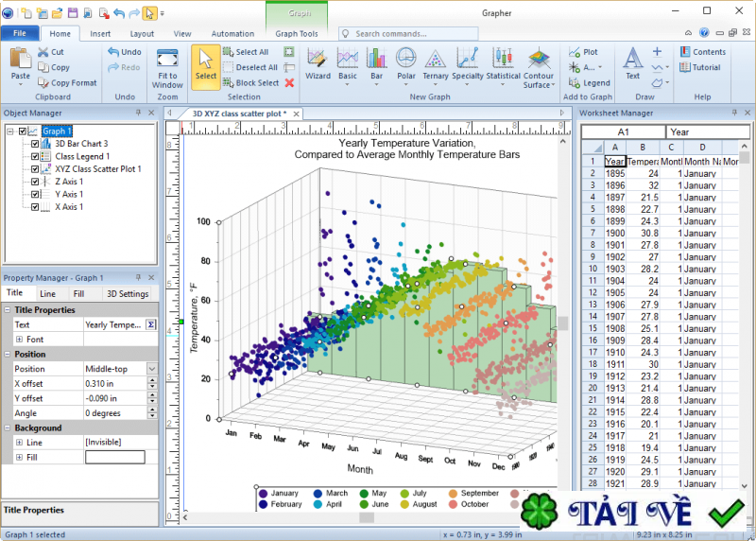Select worksheet column B header
This screenshot has height=541, width=756.
(643, 148)
